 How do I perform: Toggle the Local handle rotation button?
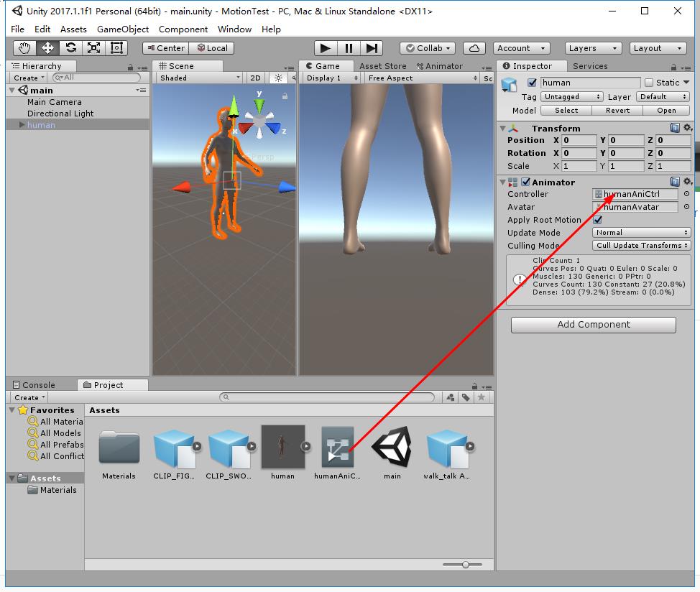pyautogui.click(x=211, y=47)
